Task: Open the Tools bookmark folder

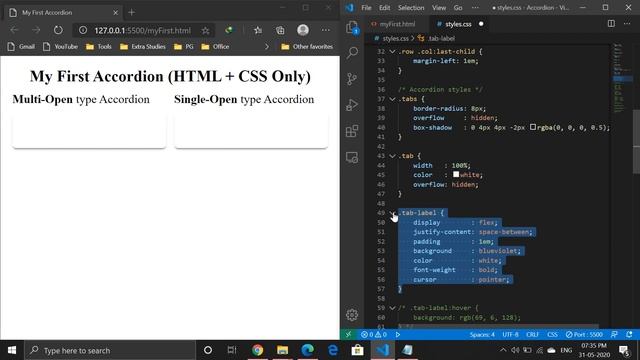Action: 99,47
